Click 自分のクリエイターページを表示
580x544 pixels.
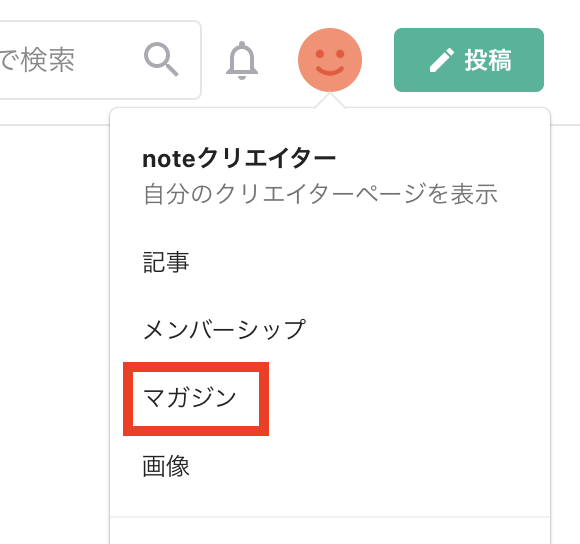pyautogui.click(x=320, y=194)
